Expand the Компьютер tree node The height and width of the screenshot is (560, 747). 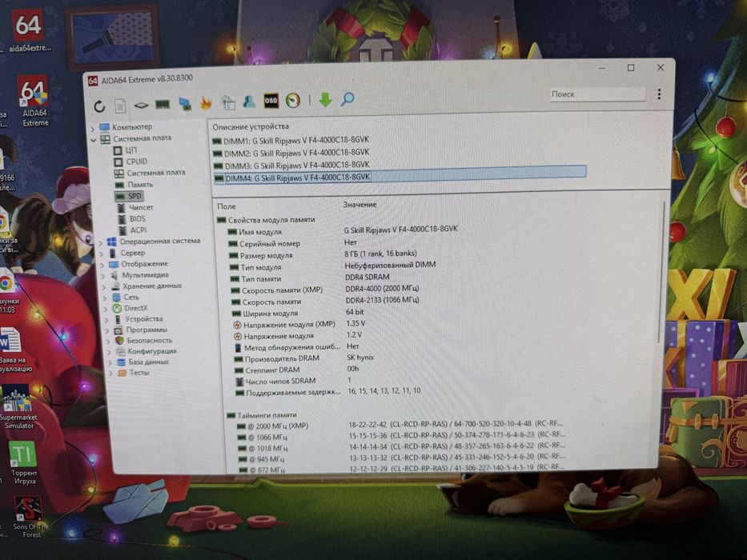pos(92,129)
